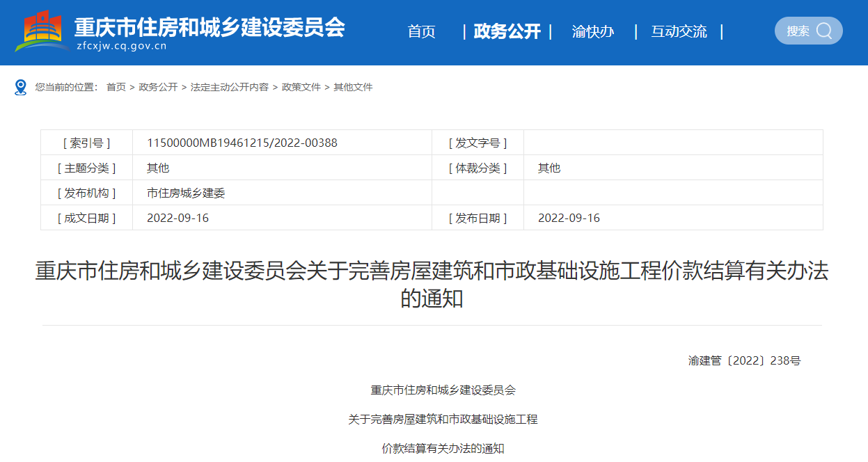Click the 成文日期 value 2022-09-16
868x462 pixels.
(178, 218)
